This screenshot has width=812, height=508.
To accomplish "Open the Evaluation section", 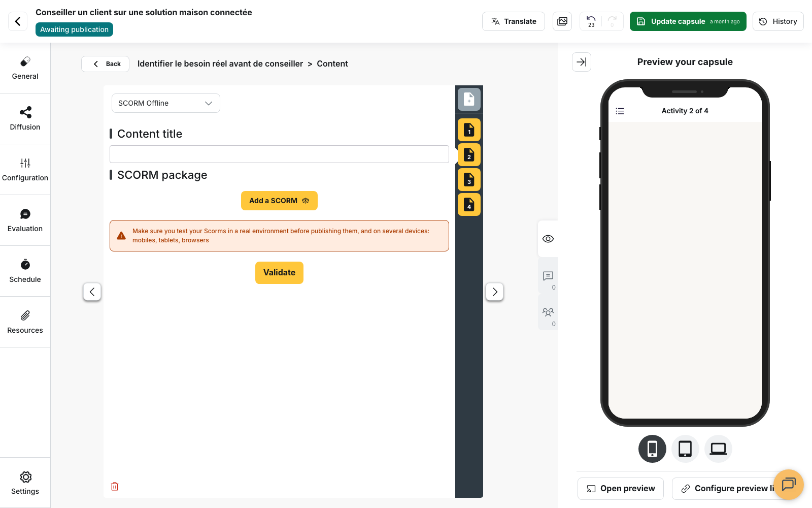I will pyautogui.click(x=25, y=220).
